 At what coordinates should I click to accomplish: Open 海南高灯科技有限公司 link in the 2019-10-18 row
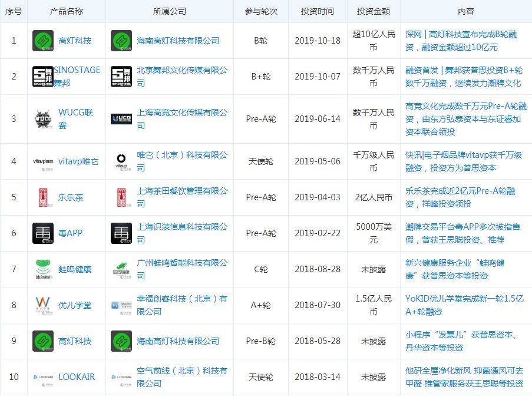178,41
